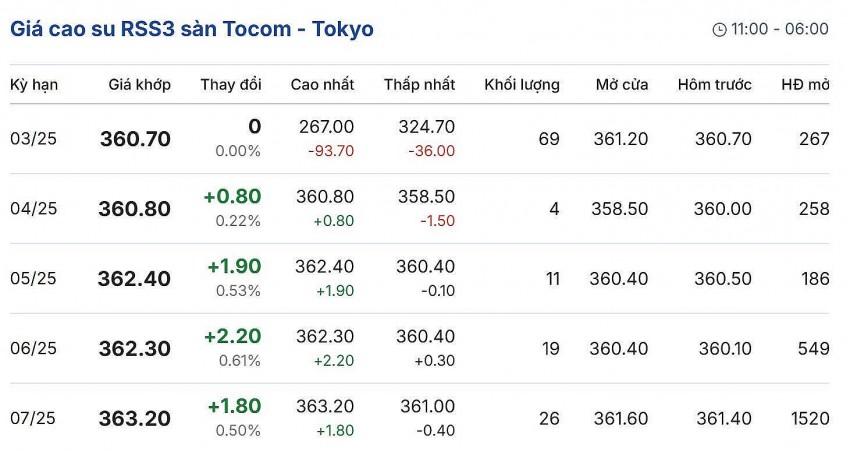Click the clock icon beside 11:00 - 06:00
Viewport: 850px width, 452px height.
(x=719, y=30)
